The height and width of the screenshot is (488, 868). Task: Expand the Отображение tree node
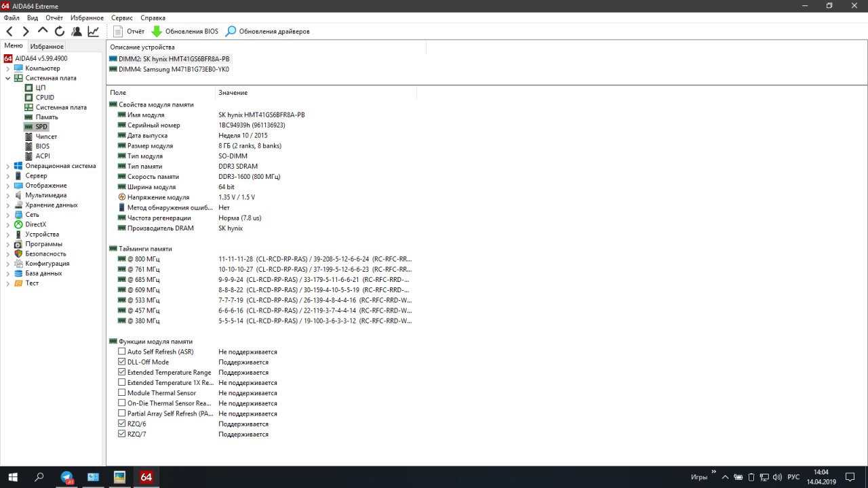[8, 186]
